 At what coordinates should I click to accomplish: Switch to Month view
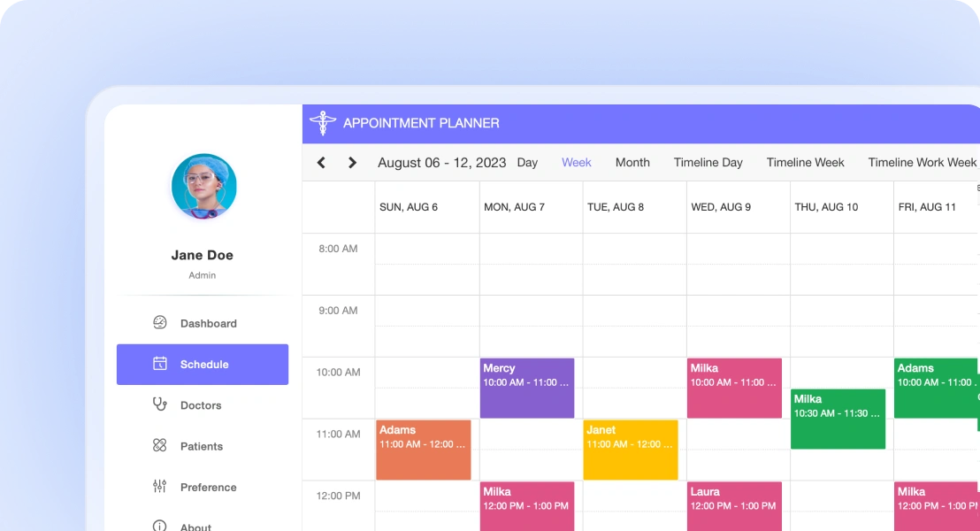[632, 163]
